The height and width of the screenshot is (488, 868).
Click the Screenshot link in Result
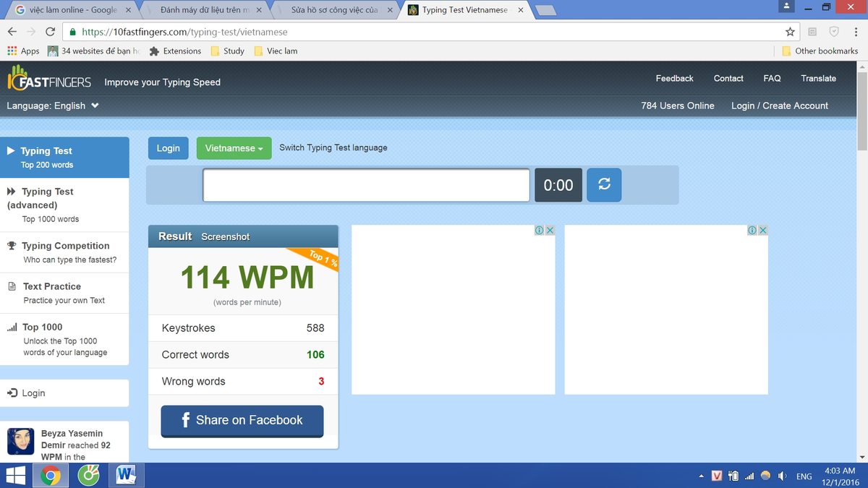(x=225, y=236)
